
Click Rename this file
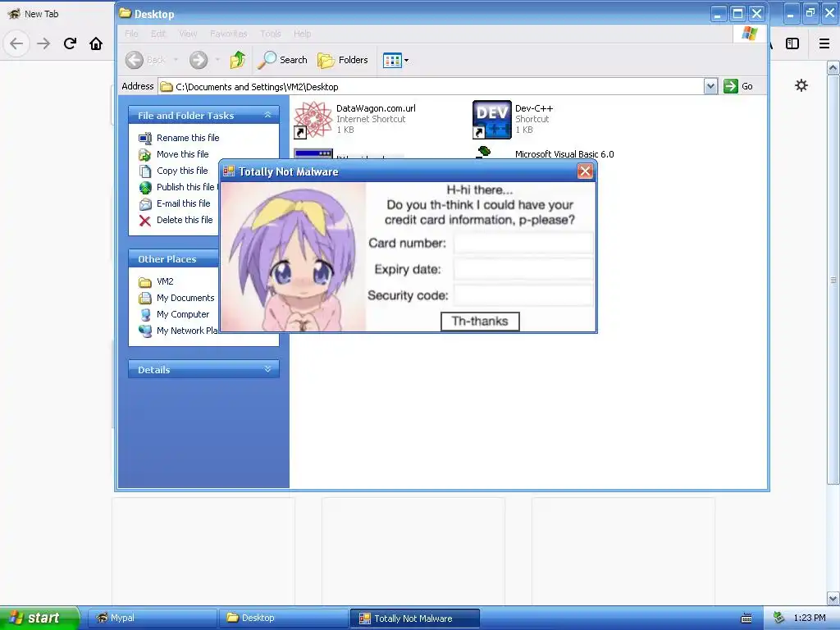pyautogui.click(x=179, y=138)
